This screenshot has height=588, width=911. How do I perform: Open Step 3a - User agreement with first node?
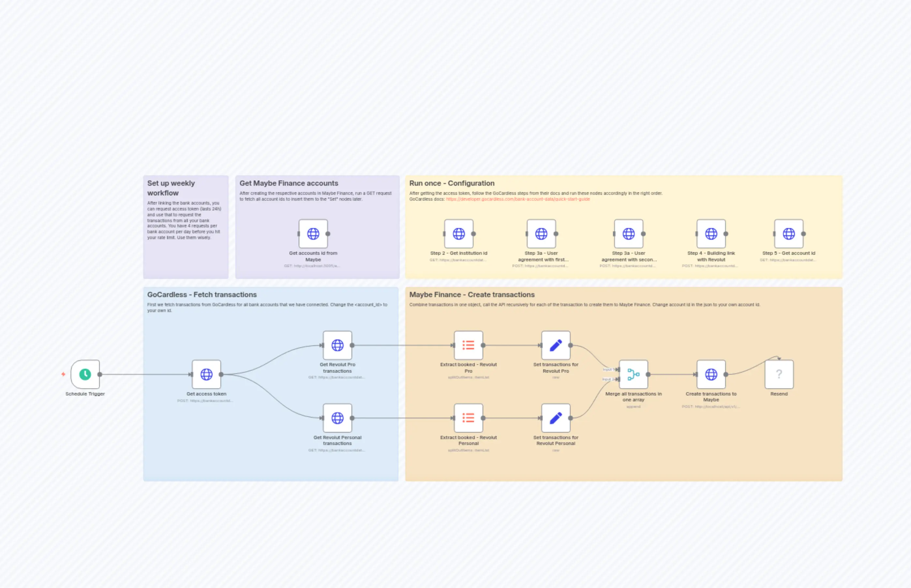point(542,234)
